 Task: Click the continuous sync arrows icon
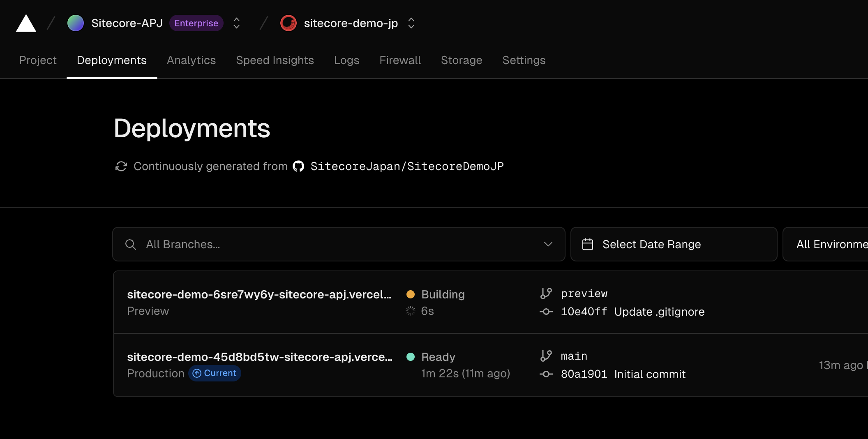(x=121, y=166)
